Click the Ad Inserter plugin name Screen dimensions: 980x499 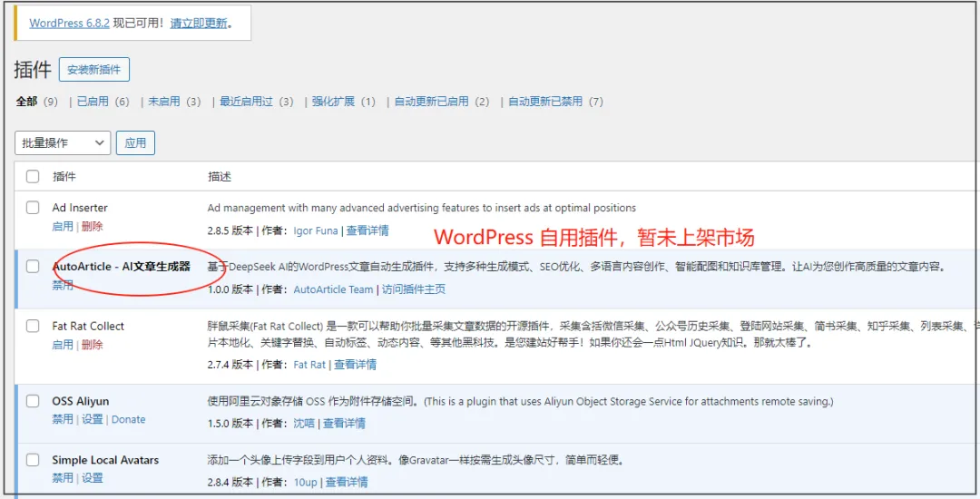79,208
